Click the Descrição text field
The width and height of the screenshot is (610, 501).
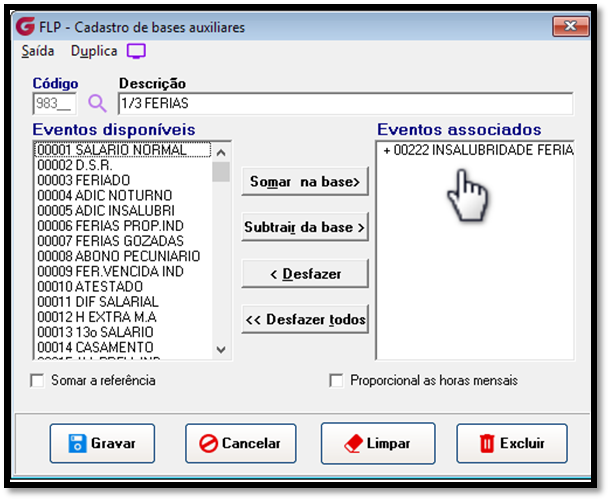click(345, 104)
